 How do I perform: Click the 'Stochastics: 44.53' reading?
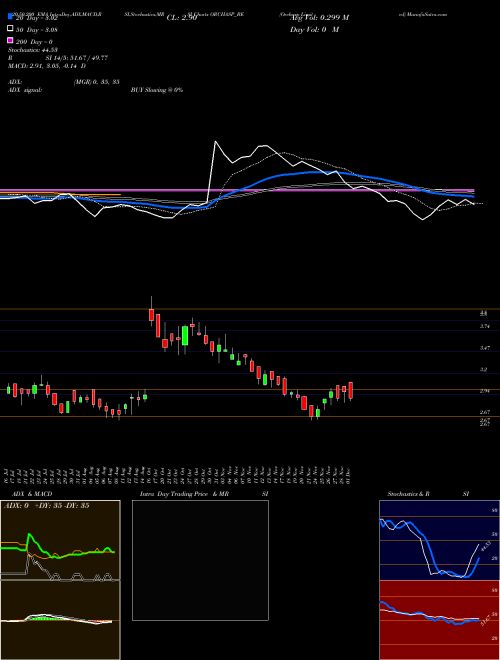(x=33, y=50)
